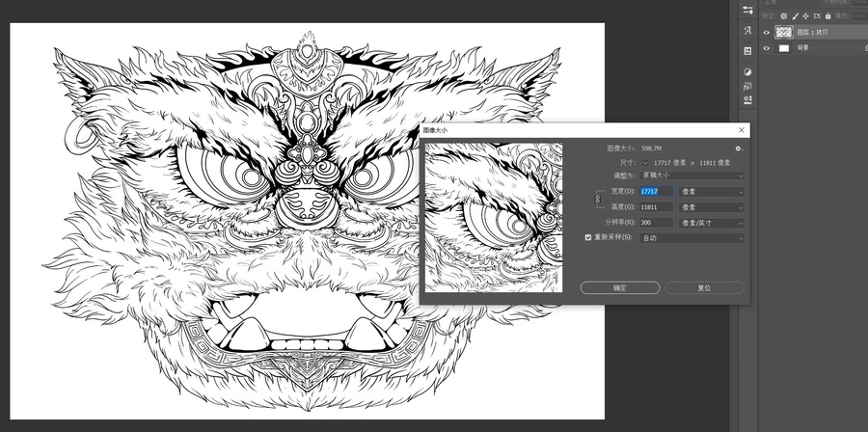Expand the 尺寸 dimension unit chevron
Screen dimensions: 868x432
point(645,163)
